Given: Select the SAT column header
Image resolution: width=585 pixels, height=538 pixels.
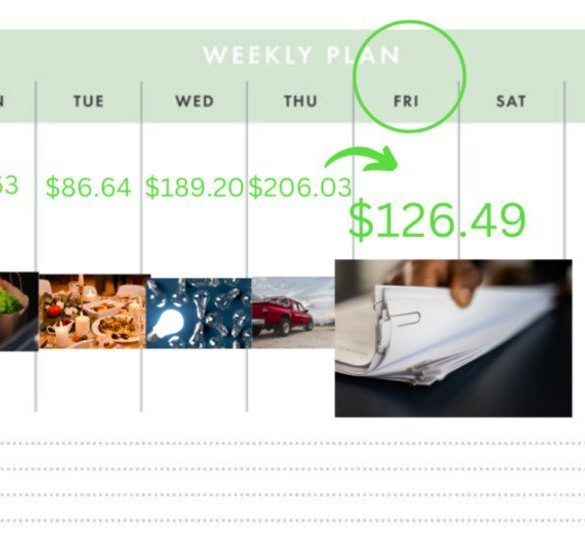Looking at the screenshot, I should [x=511, y=101].
